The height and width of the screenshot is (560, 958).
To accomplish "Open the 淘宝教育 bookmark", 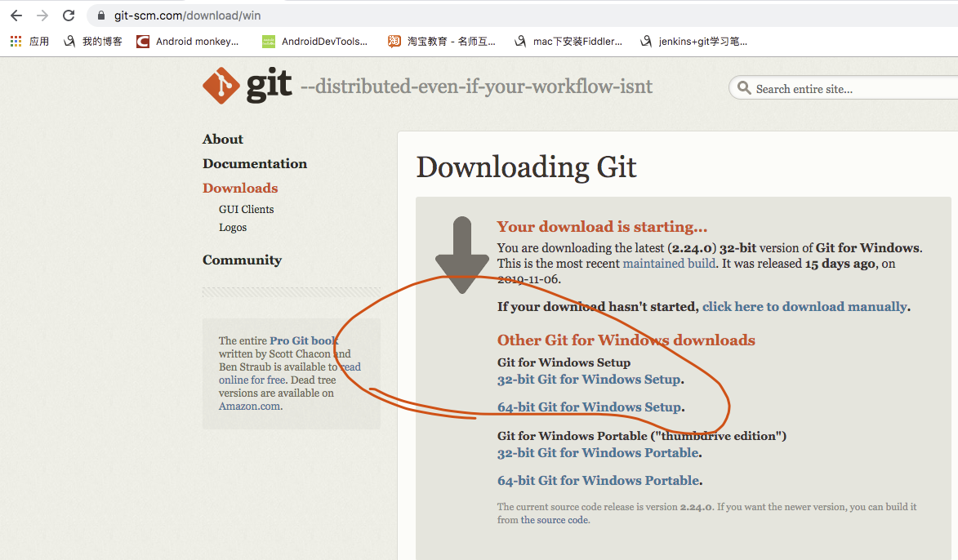I will tap(442, 41).
